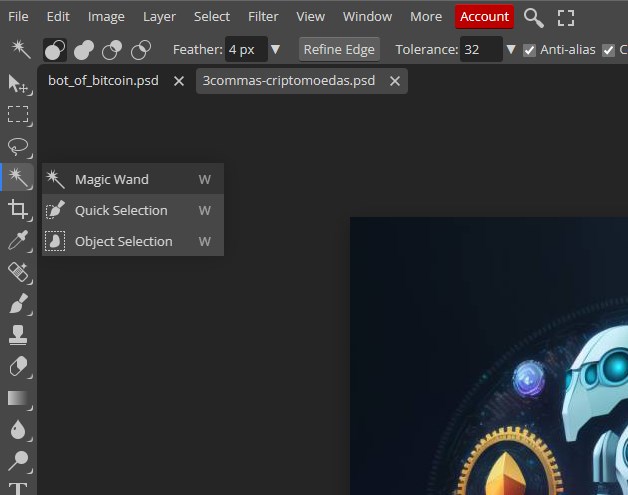Choose Magic Wand from the flyout
The width and height of the screenshot is (628, 495).
point(133,179)
